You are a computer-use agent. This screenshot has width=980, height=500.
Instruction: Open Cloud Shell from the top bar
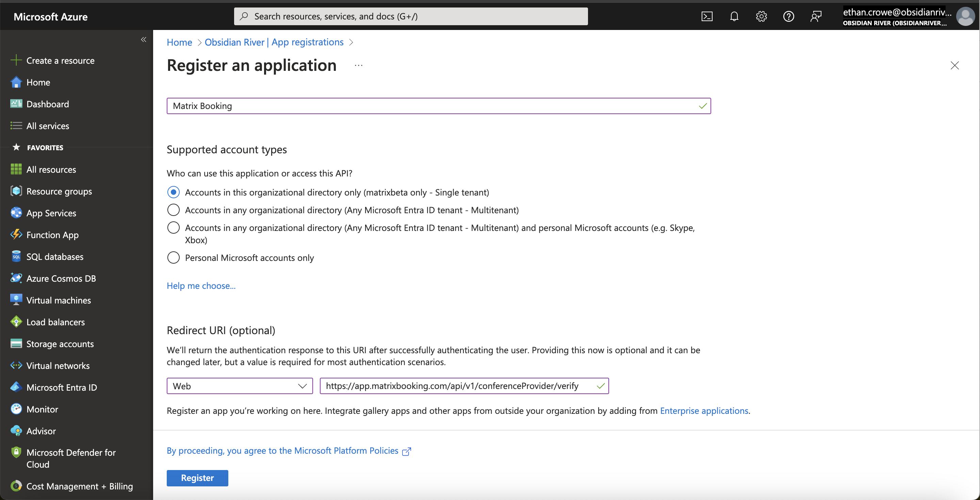[x=706, y=16]
